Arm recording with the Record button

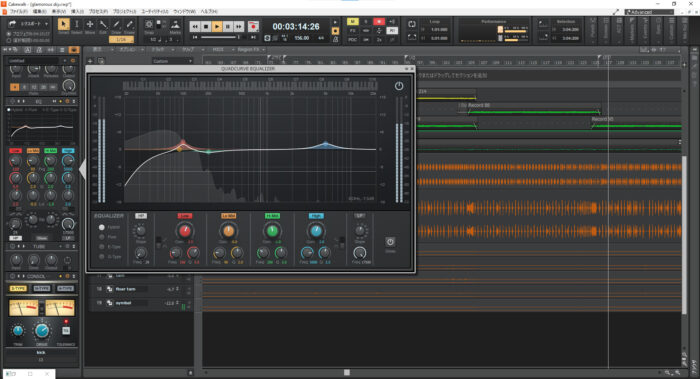(253, 27)
